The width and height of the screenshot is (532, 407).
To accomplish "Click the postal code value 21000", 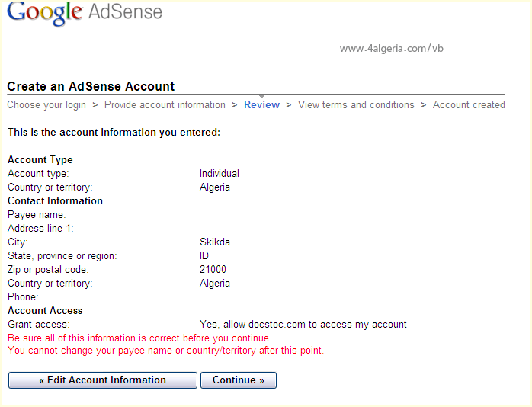I will (x=213, y=270).
